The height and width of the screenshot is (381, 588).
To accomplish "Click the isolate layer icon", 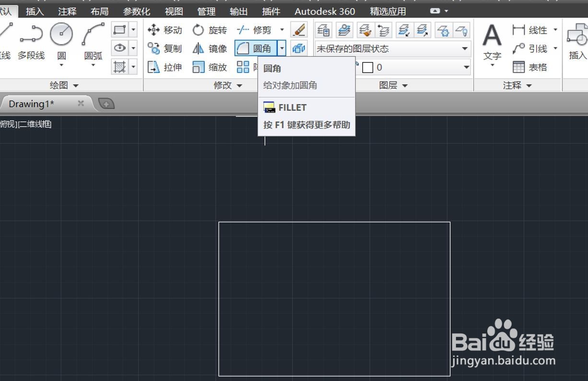I will coord(405,30).
